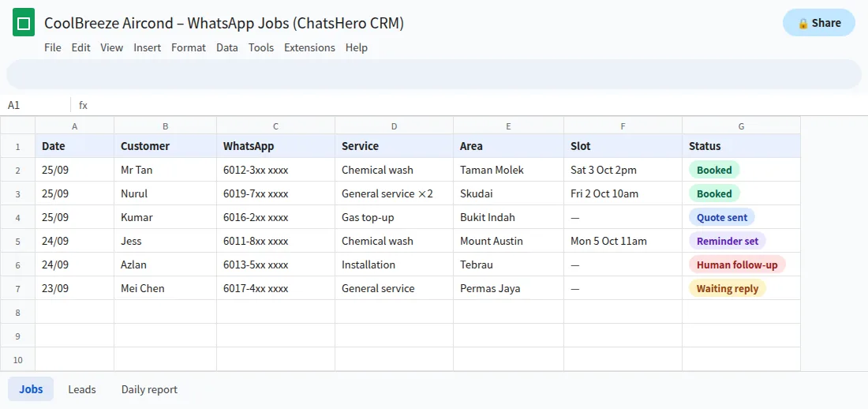Click the A1 name box

tap(36, 105)
